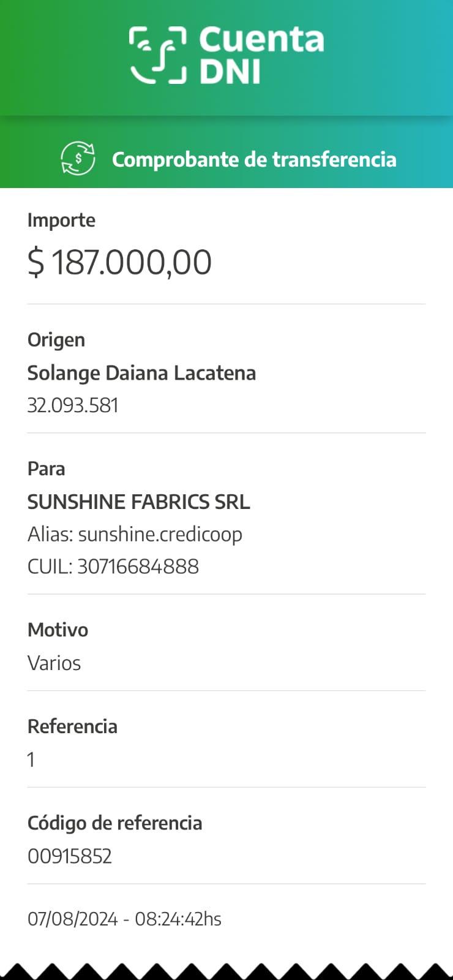The height and width of the screenshot is (980, 453).
Task: Click the "Cuenta DNI" brand name text
Action: point(261,55)
